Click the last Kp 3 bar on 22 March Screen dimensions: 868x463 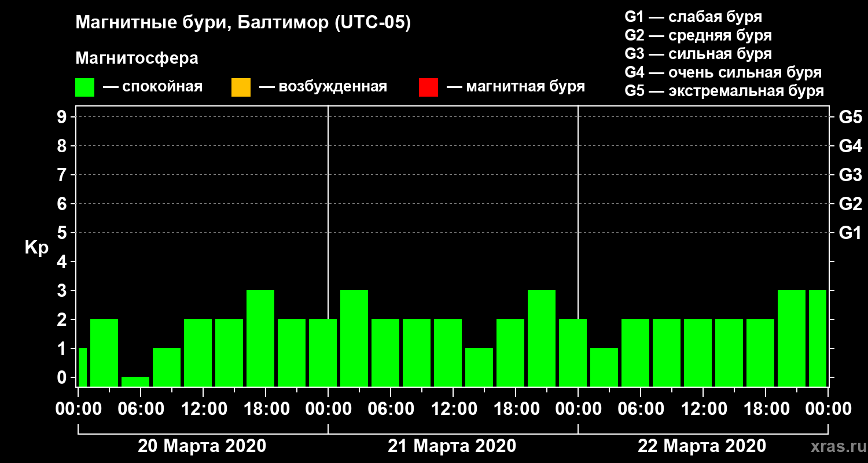coord(818,338)
